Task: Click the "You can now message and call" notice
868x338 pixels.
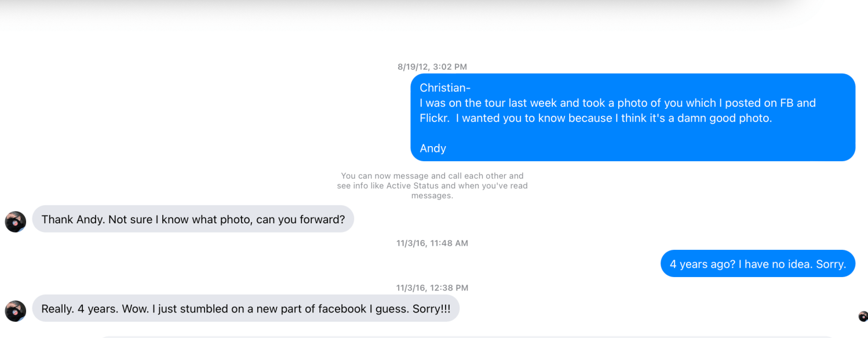Action: (x=432, y=186)
